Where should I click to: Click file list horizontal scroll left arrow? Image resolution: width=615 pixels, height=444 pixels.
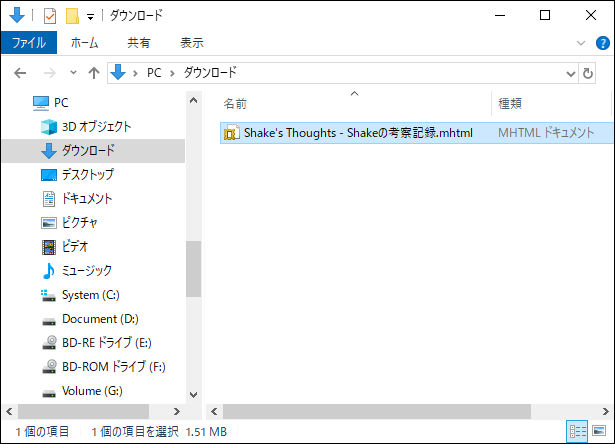214,411
